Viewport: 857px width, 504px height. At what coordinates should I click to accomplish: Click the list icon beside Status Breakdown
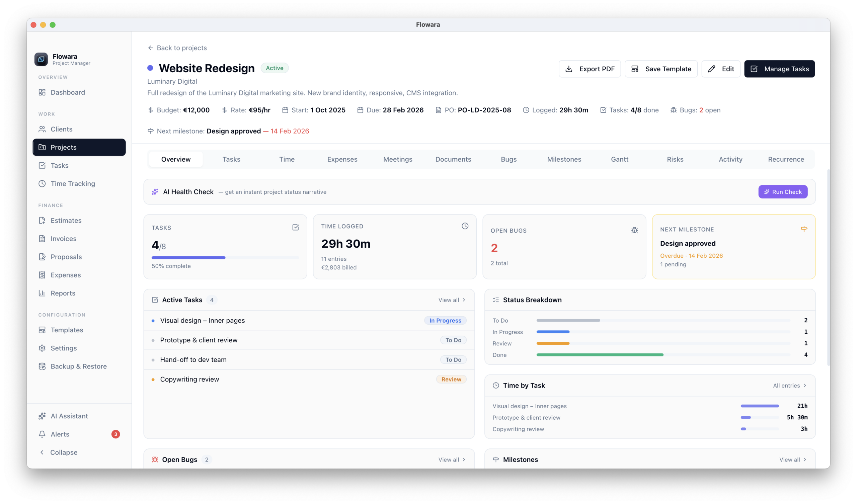[496, 300]
